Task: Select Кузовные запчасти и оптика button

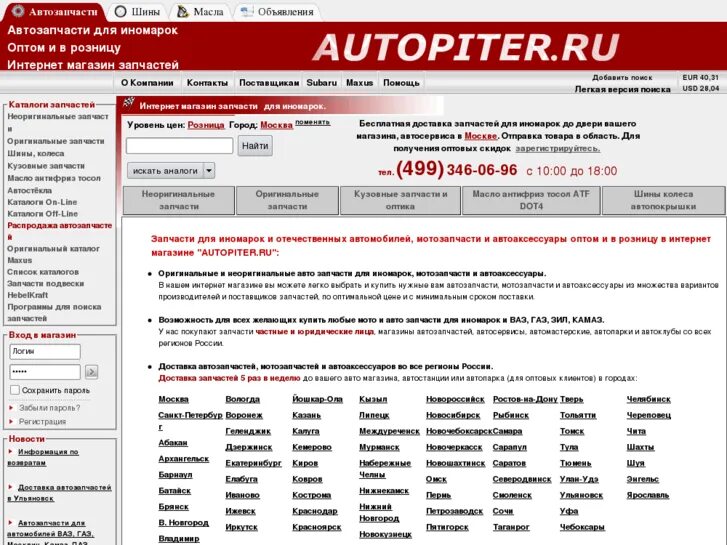Action: pos(401,200)
